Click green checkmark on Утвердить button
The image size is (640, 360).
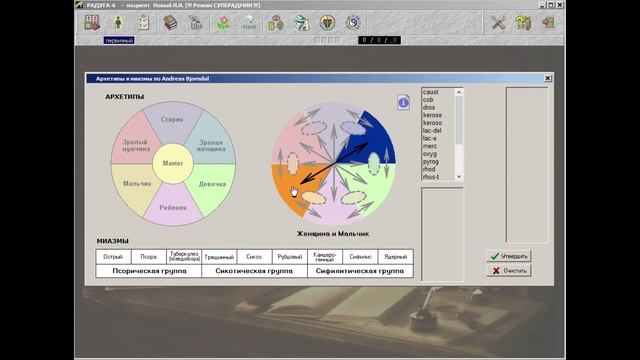495,256
